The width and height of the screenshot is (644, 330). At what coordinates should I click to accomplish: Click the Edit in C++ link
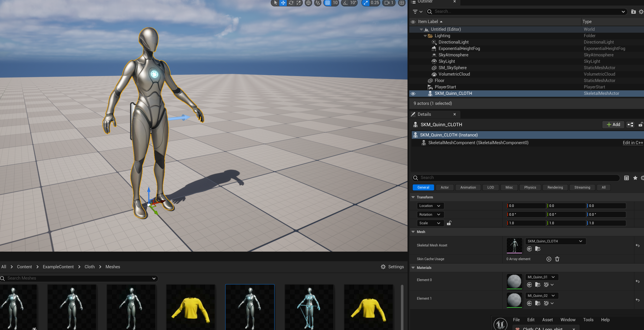pyautogui.click(x=632, y=143)
